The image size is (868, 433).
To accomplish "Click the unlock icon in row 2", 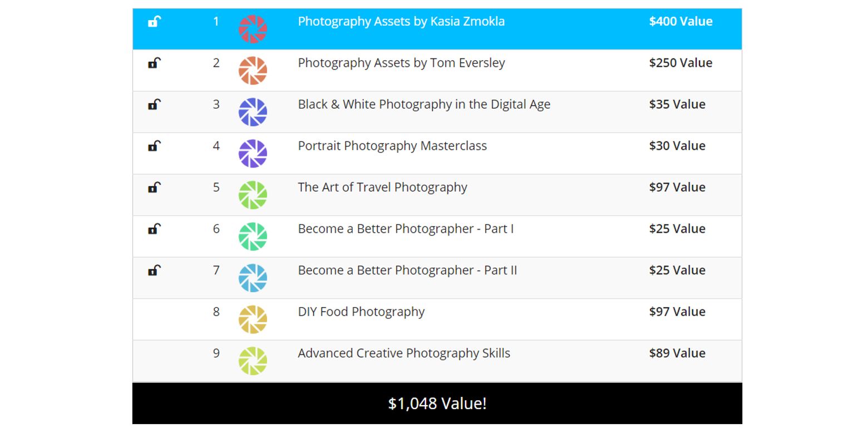I will coord(154,63).
